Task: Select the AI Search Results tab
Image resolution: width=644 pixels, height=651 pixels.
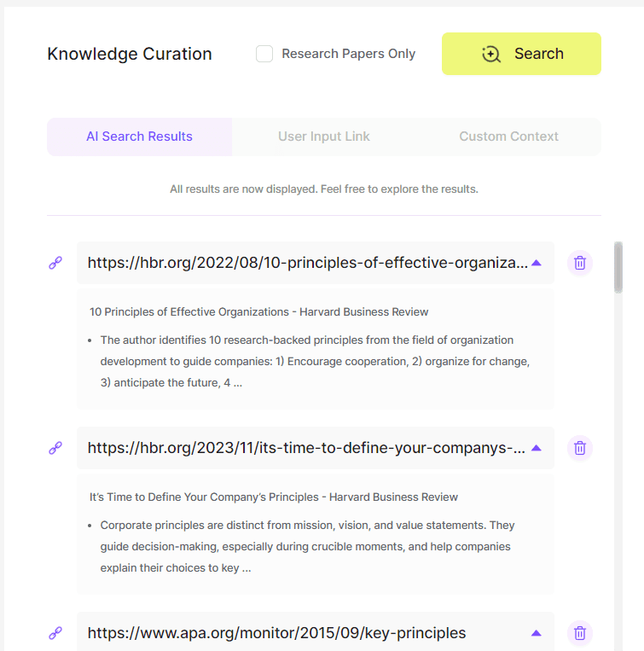Action: [139, 137]
